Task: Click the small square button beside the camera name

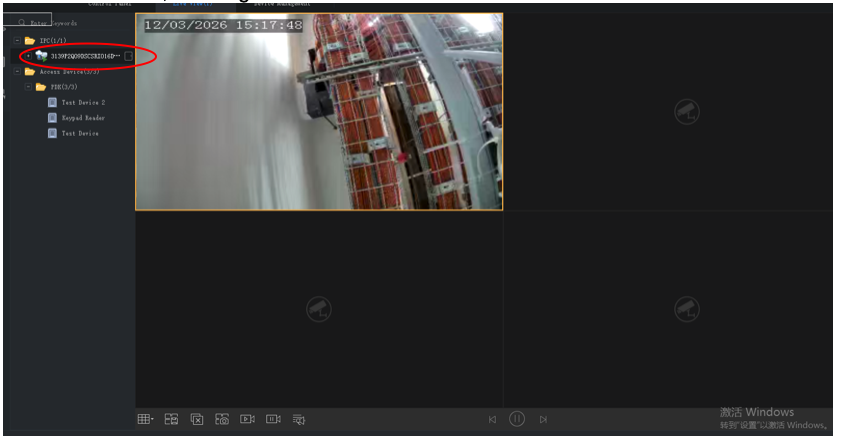Action: [128, 56]
